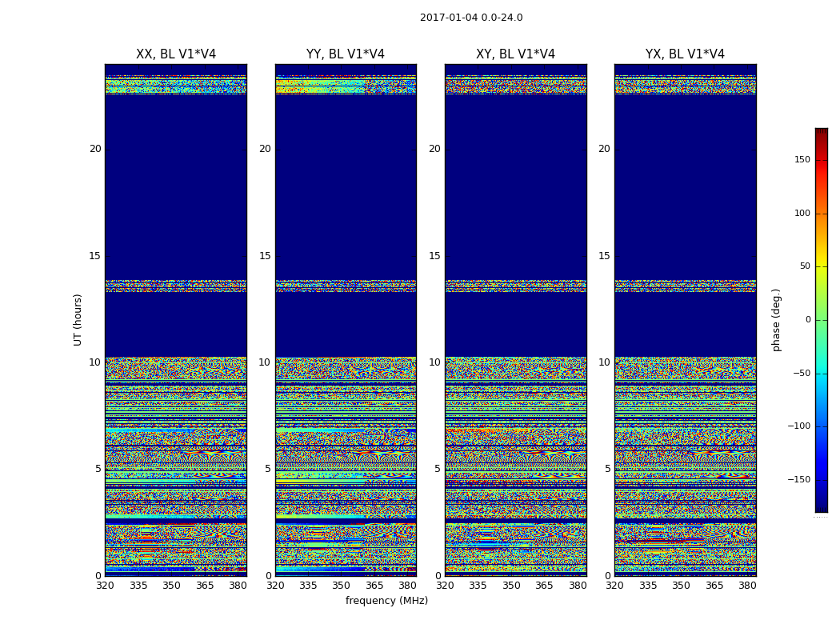Click colorbar tick label −150
Viewport: 840px width, 640px height.
click(x=799, y=479)
